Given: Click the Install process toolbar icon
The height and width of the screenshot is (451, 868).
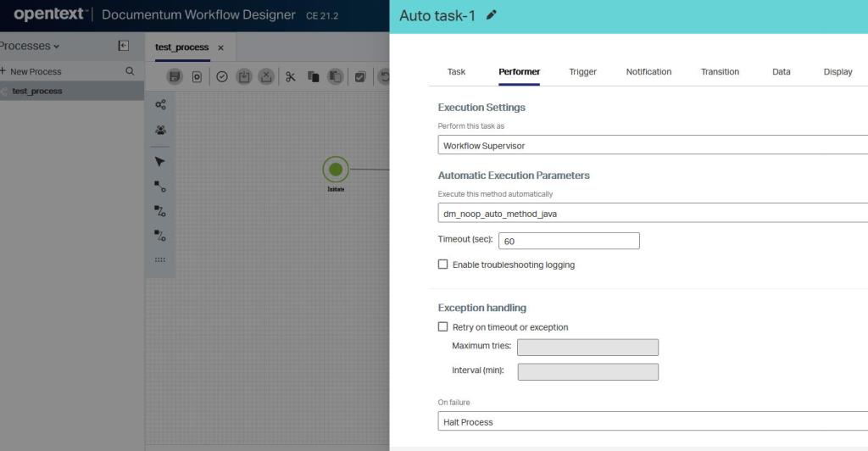Looking at the screenshot, I should coord(244,76).
